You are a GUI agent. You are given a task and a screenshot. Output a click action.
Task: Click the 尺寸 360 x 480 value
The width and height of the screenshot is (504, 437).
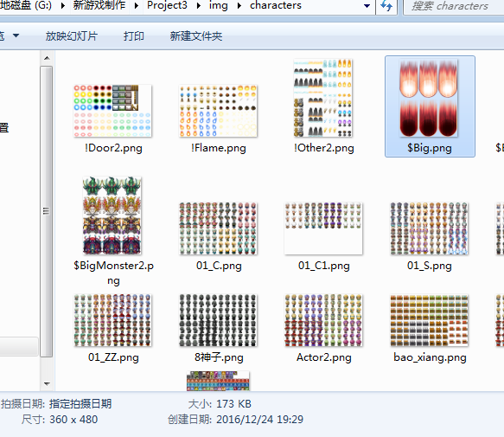pyautogui.click(x=73, y=420)
